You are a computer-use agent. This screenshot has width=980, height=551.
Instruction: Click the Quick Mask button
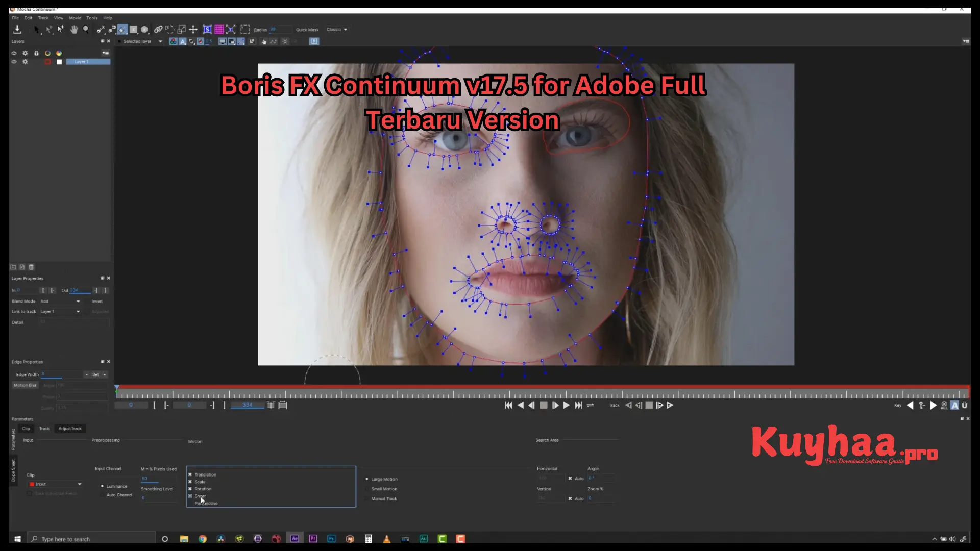coord(307,30)
